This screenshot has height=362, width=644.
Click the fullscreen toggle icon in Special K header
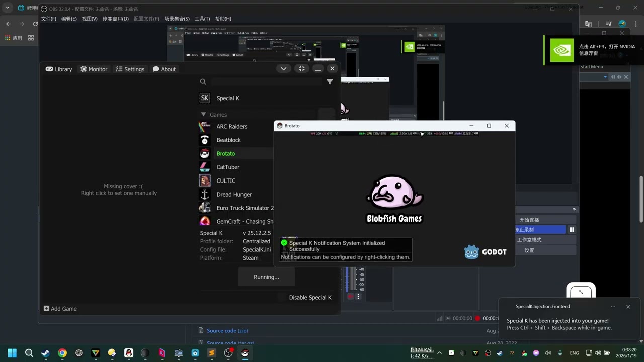pyautogui.click(x=301, y=69)
